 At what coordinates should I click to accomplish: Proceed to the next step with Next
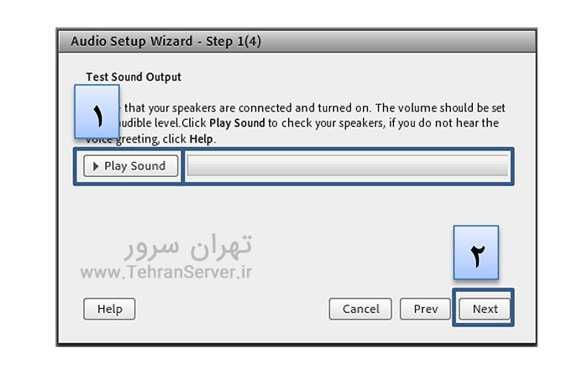click(x=485, y=309)
